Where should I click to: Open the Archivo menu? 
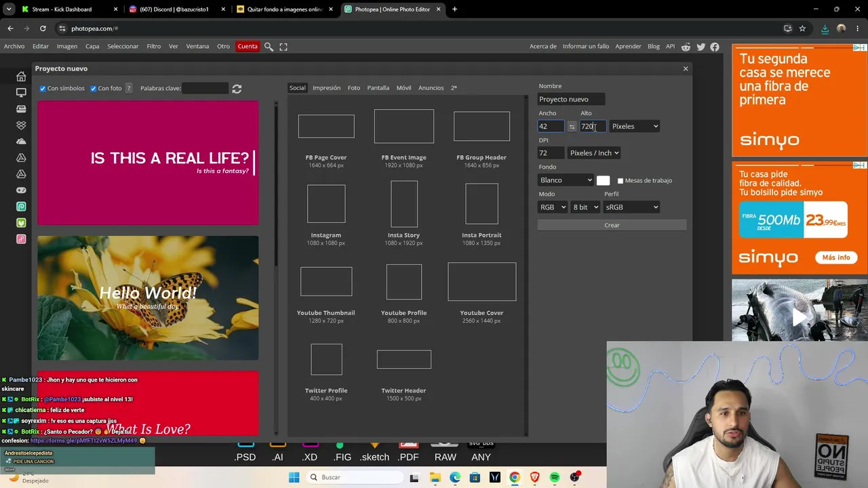tap(14, 47)
